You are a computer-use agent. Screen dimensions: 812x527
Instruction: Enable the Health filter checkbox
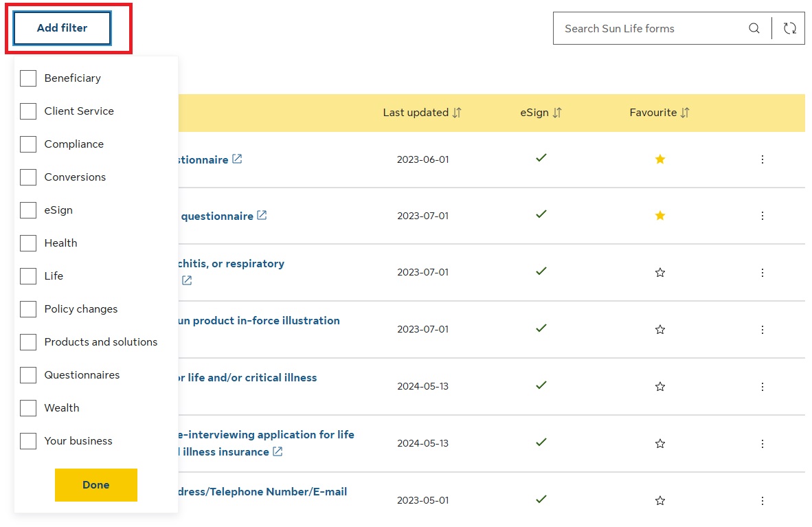28,243
